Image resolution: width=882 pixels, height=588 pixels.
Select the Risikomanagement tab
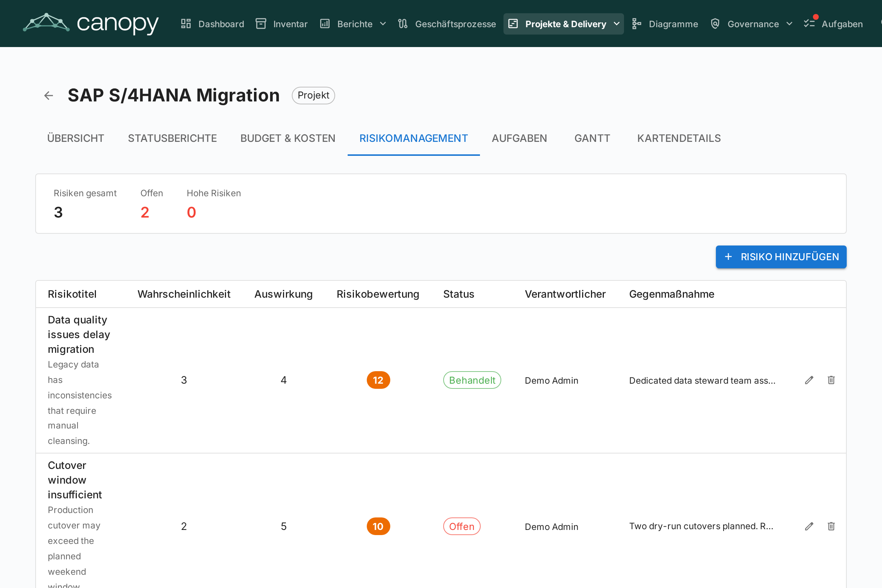point(414,139)
